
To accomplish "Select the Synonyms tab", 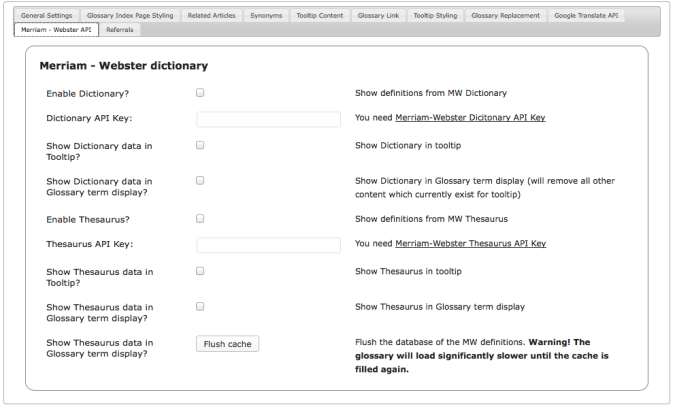I will (x=266, y=16).
